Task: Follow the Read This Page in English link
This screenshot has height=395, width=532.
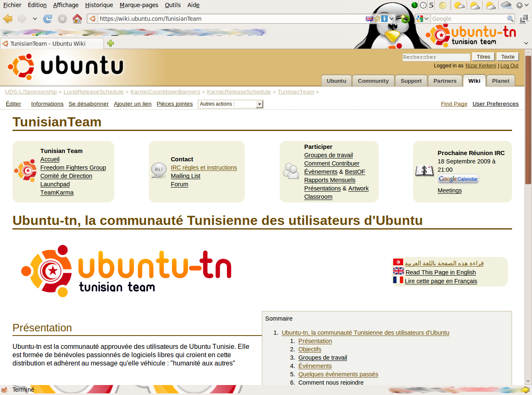Action: tap(441, 272)
